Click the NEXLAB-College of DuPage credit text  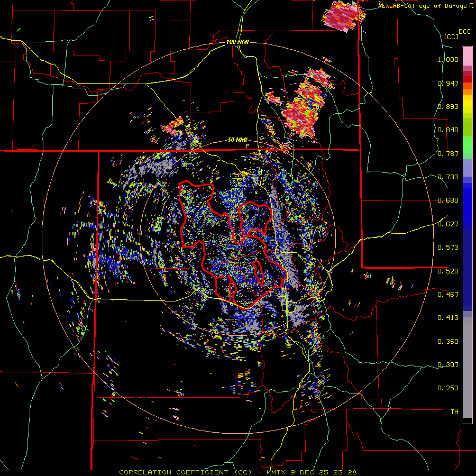click(425, 6)
